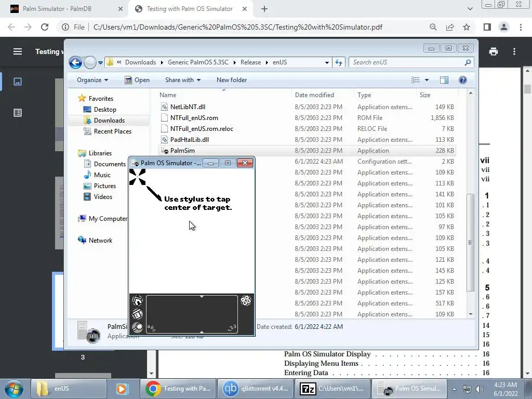Bookmark this page with the star icon
The width and height of the screenshot is (532, 399).
(x=467, y=27)
